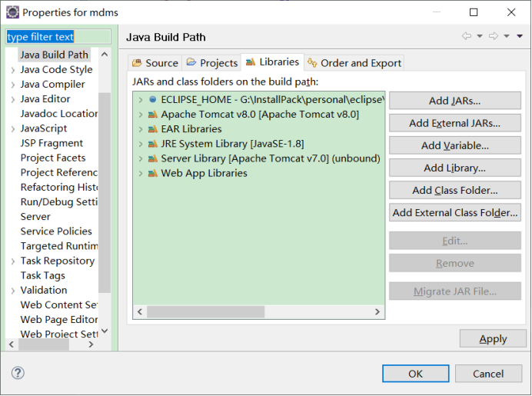The image size is (532, 396).
Task: Select JSP Fragment in sidebar
Action: point(52,143)
